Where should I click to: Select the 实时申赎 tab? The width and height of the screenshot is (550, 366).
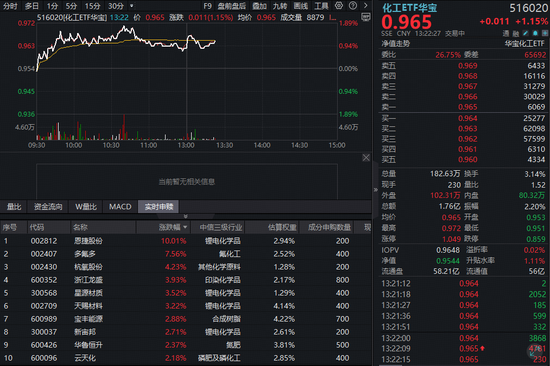point(159,207)
